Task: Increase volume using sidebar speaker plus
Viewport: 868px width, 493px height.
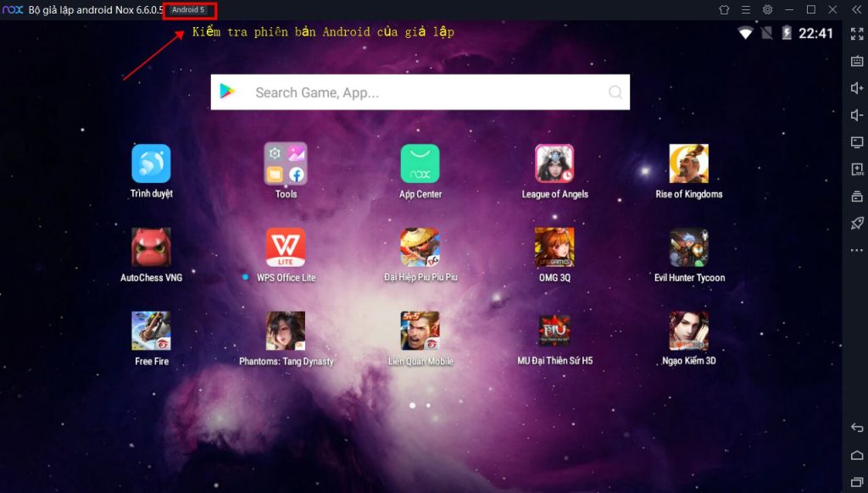Action: tap(857, 88)
